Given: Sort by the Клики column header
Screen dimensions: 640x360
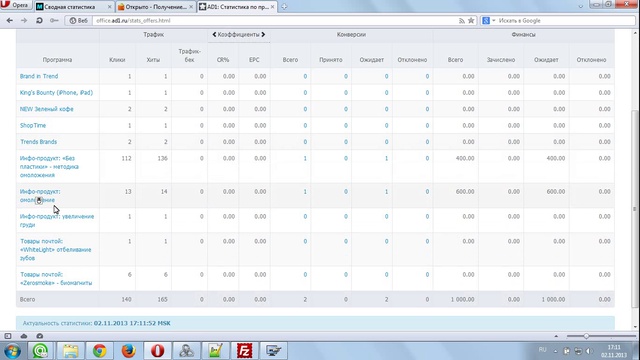Looking at the screenshot, I should (x=117, y=60).
